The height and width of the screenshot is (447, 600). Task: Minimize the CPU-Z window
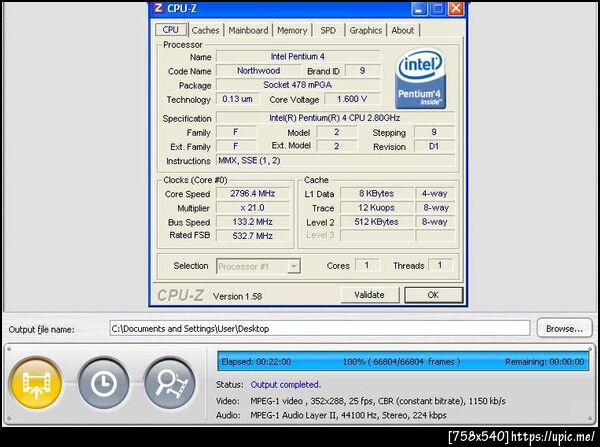click(419, 8)
